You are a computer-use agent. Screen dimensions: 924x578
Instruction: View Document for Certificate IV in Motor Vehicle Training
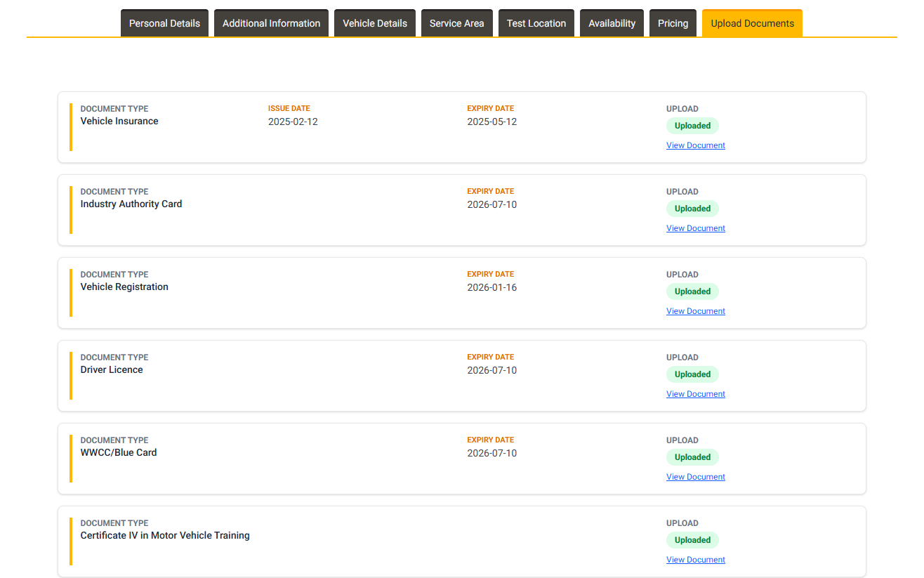pyautogui.click(x=696, y=560)
